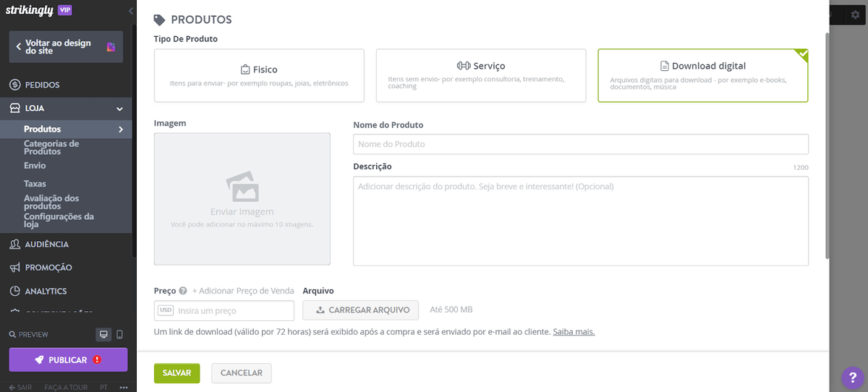Screen dimensions: 868x392
Task: Open Configurações da loja
Action: [x=59, y=220]
